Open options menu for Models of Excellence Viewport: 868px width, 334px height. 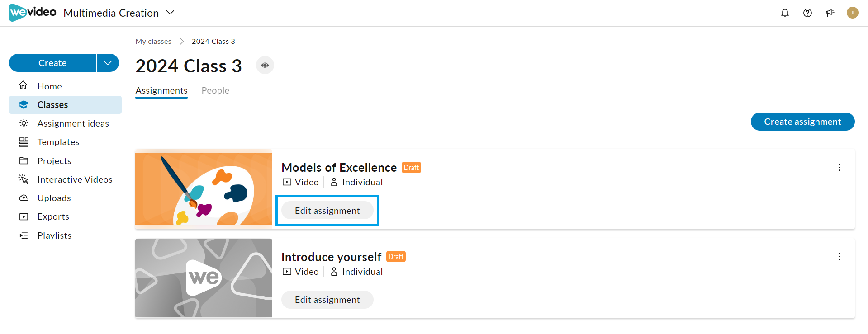(x=839, y=167)
